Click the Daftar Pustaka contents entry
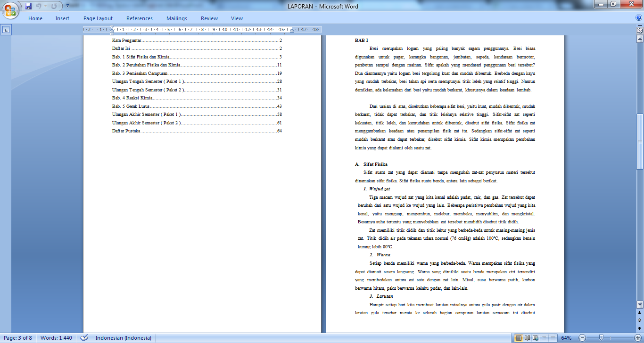The height and width of the screenshot is (343, 644). click(197, 131)
